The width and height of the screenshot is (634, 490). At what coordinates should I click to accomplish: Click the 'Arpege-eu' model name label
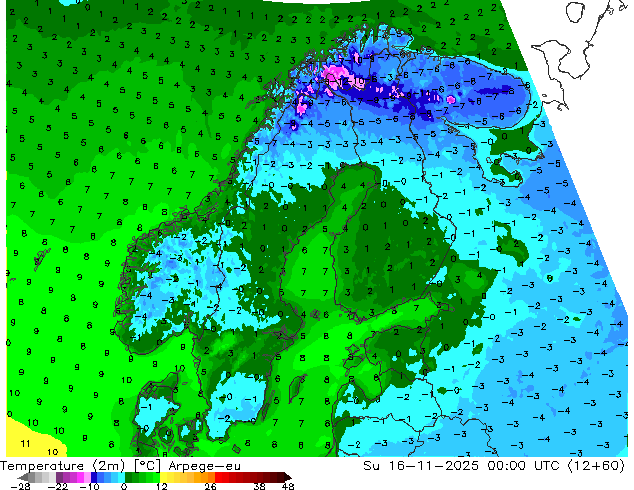tap(205, 466)
